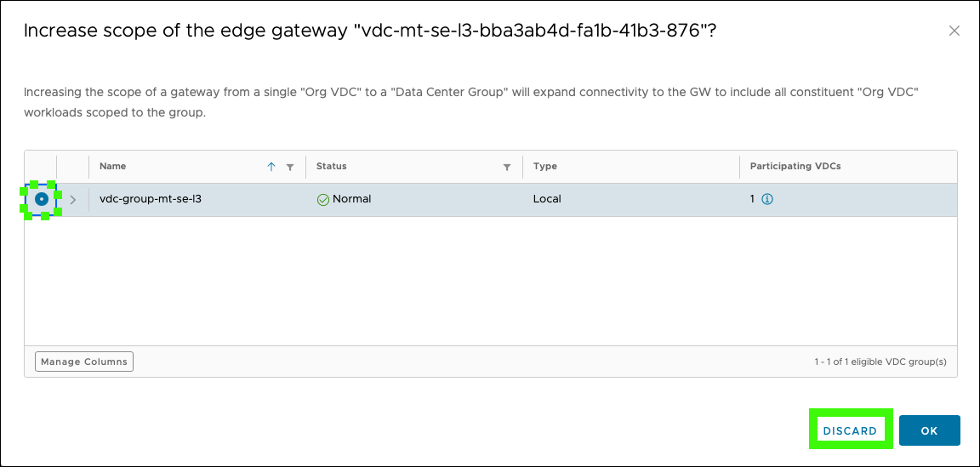Click info icon beside Participating VDCs count
The width and height of the screenshot is (980, 467).
pos(768,199)
